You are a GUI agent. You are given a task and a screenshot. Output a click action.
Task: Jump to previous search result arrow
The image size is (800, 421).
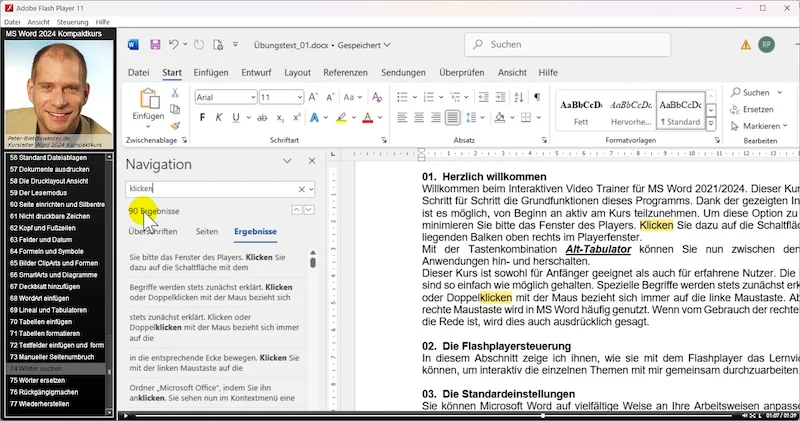click(296, 210)
